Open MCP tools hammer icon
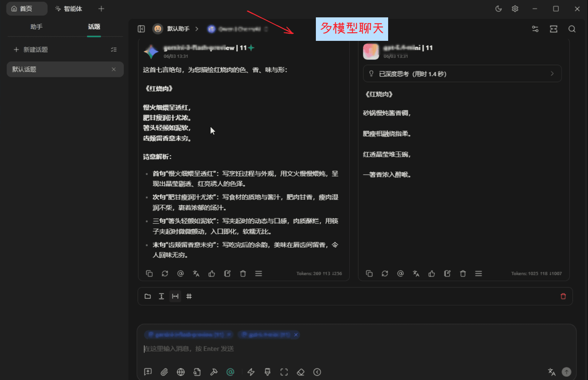The image size is (588, 380). [x=214, y=372]
